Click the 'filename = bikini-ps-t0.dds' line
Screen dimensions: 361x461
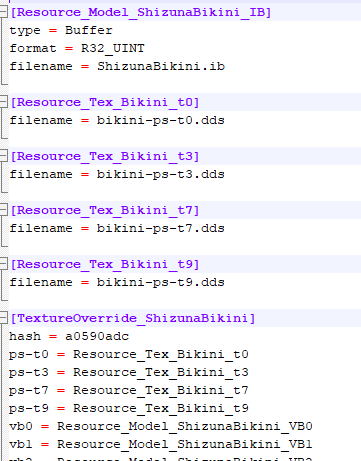(117, 120)
